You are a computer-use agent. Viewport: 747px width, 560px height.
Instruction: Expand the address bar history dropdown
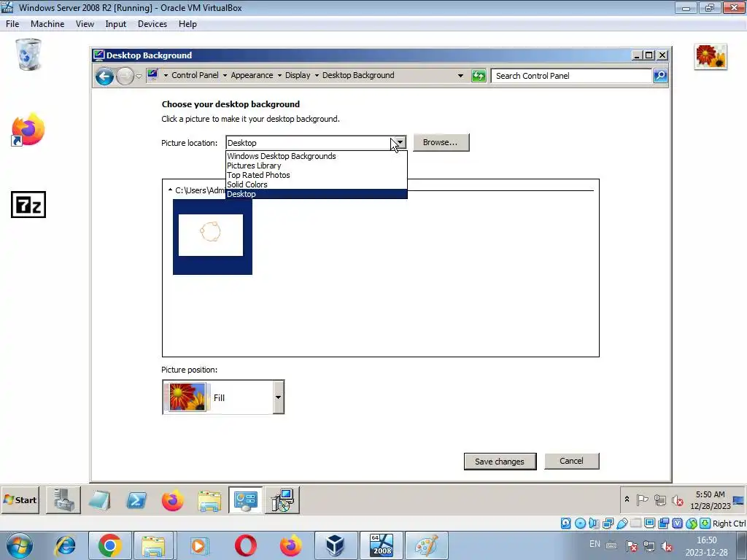coord(460,76)
